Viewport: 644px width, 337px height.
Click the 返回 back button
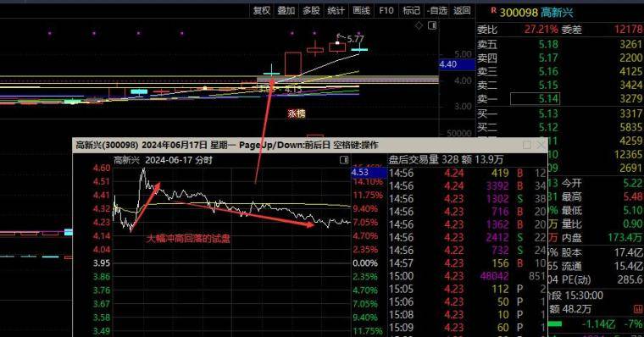click(462, 11)
